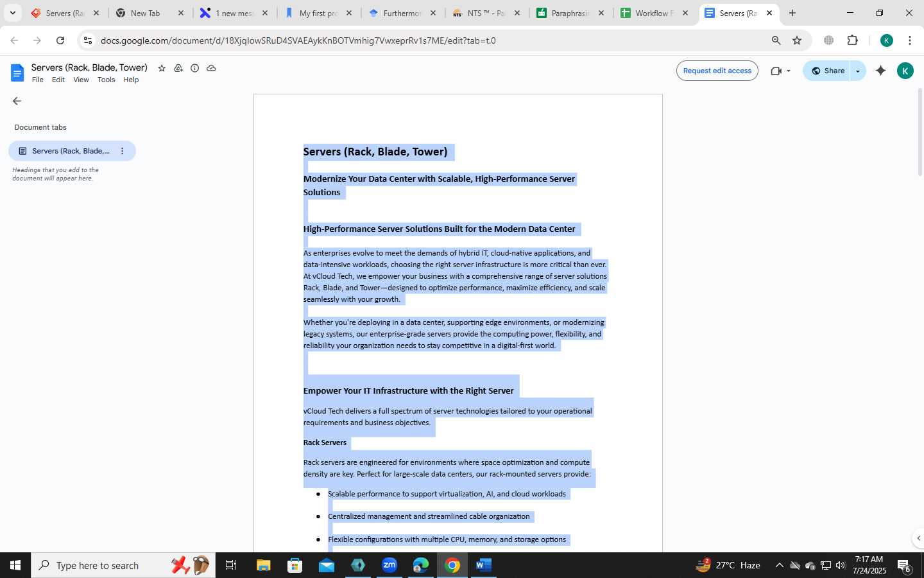The width and height of the screenshot is (924, 578).
Task: Open the notification center icon
Action: click(904, 566)
